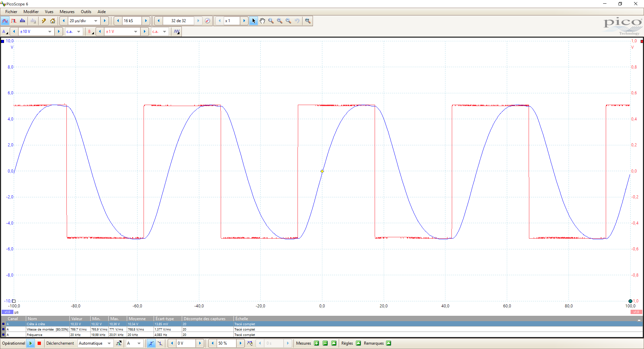Open the Mesures menu
The width and height of the screenshot is (644, 349).
pos(67,12)
